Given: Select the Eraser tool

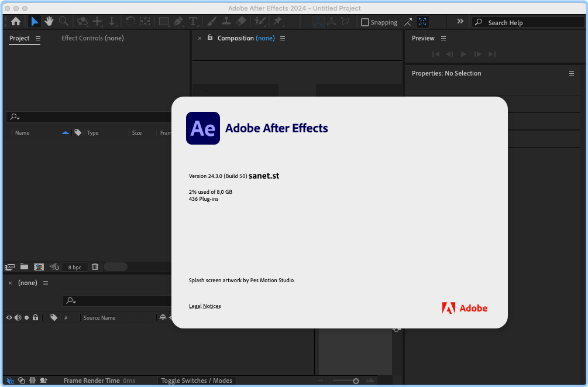Looking at the screenshot, I should (241, 22).
